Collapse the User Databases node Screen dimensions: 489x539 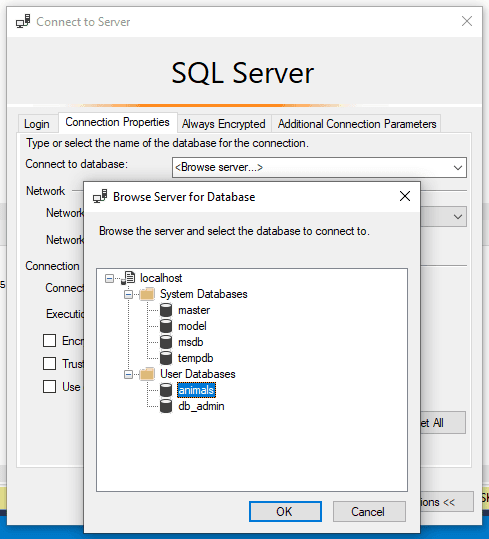pos(128,374)
